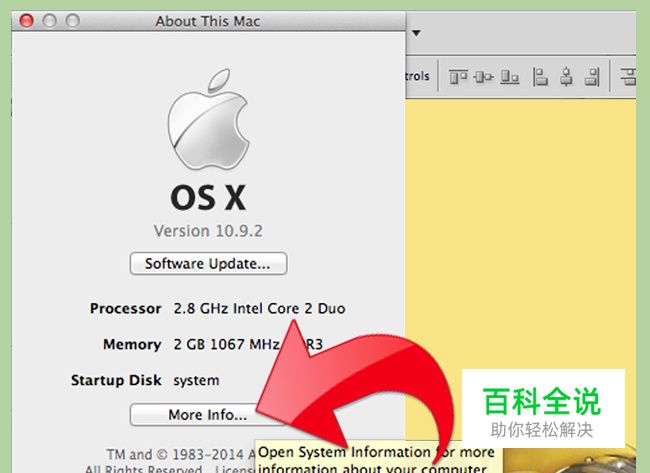Click the Memory label
Image resolution: width=650 pixels, height=473 pixels.
coord(132,344)
